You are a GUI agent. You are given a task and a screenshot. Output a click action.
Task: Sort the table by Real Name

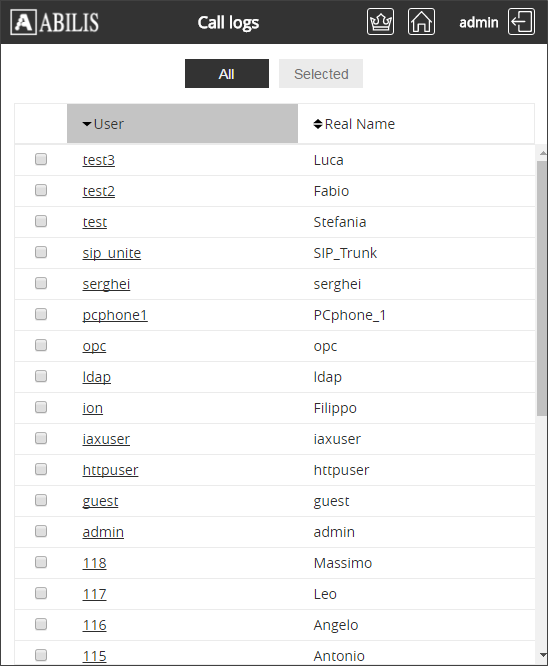coord(354,124)
